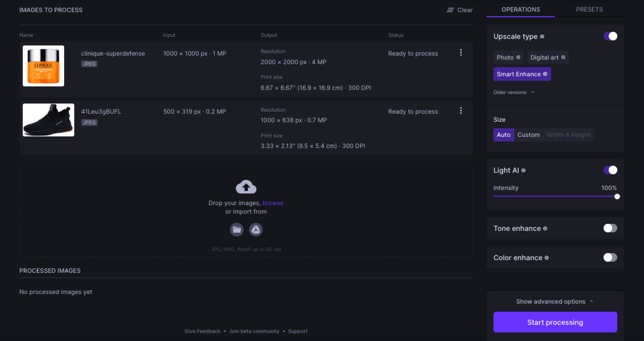Open the clinique-superdefense kebab menu
This screenshot has width=644, height=341.
(461, 53)
